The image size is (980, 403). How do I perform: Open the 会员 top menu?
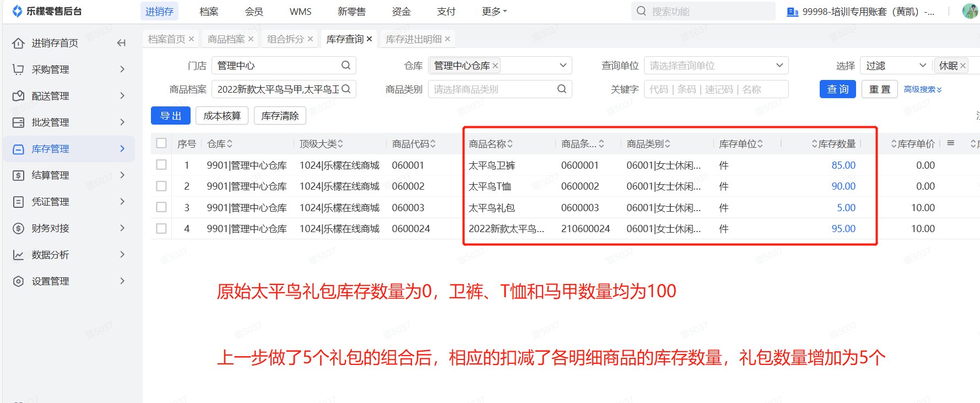click(254, 12)
